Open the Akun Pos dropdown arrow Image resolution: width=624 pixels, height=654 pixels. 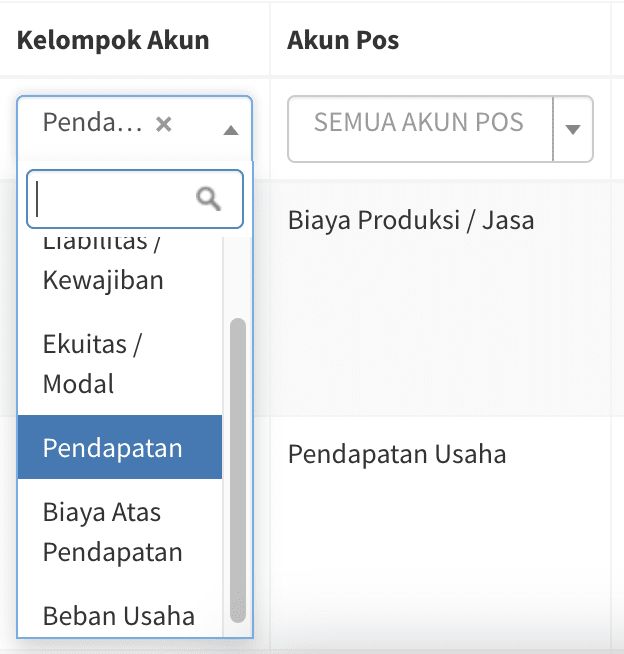tap(573, 129)
